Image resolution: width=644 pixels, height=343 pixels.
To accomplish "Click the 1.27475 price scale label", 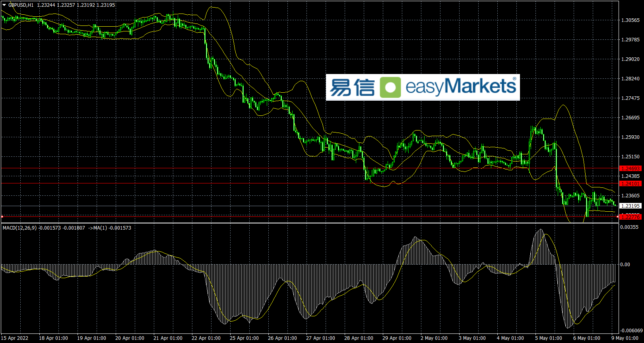I will coord(630,98).
